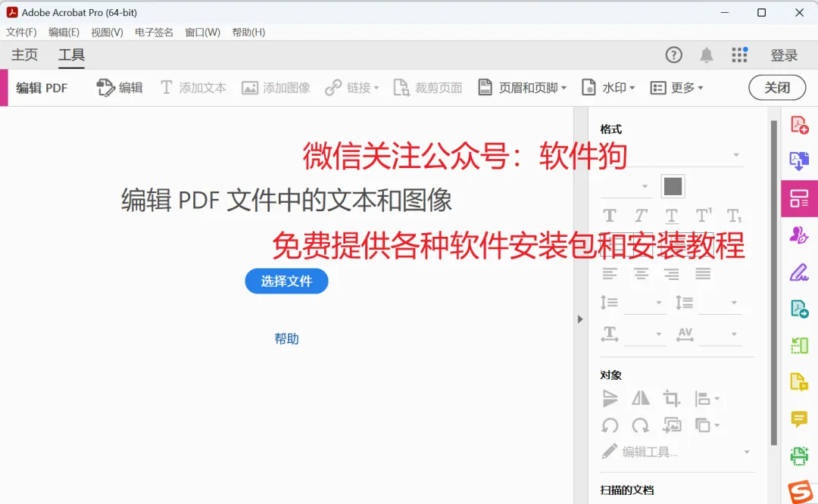Image resolution: width=818 pixels, height=504 pixels.
Task: Rotate object counterclockwise
Action: point(610,425)
